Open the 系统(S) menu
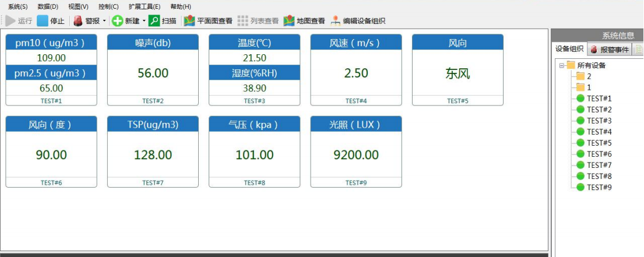This screenshot has width=644, height=257. click(17, 6)
